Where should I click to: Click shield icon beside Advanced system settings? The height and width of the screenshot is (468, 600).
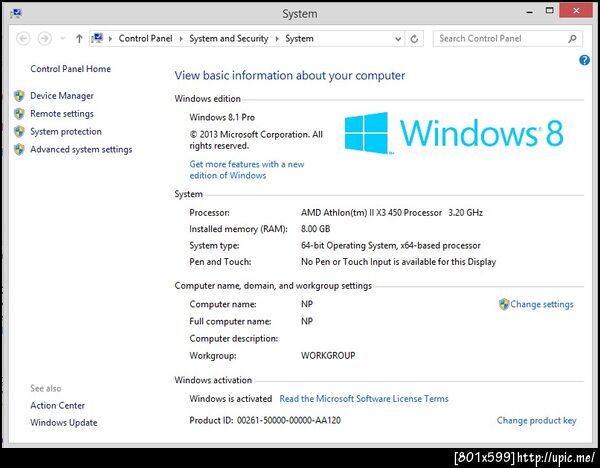[19, 150]
